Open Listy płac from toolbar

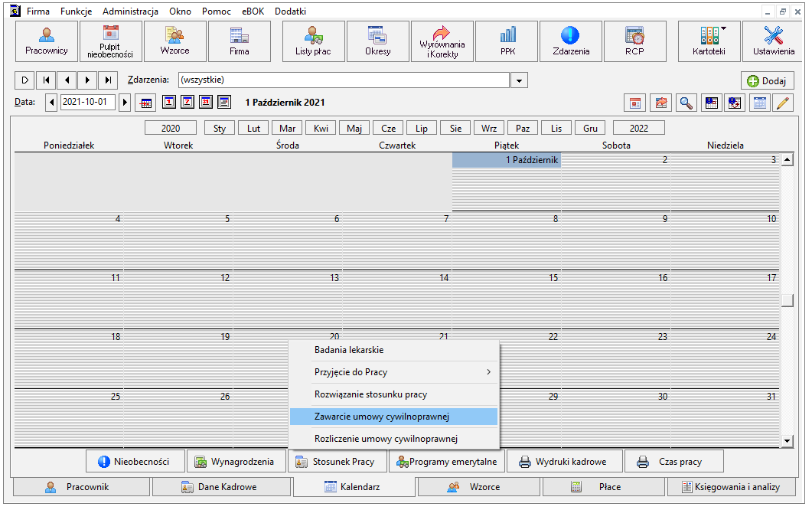tap(313, 41)
